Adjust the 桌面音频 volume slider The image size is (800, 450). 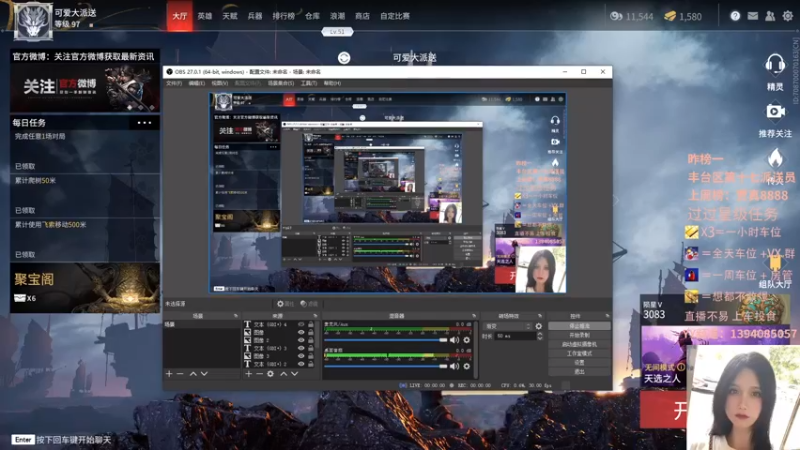[x=386, y=366]
